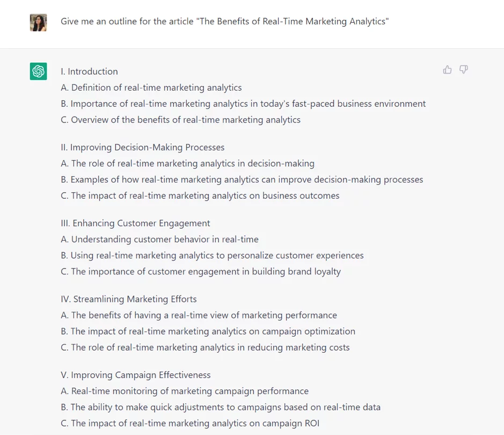
Task: Click 'C. Overview of the benefits' line
Action: pos(181,120)
